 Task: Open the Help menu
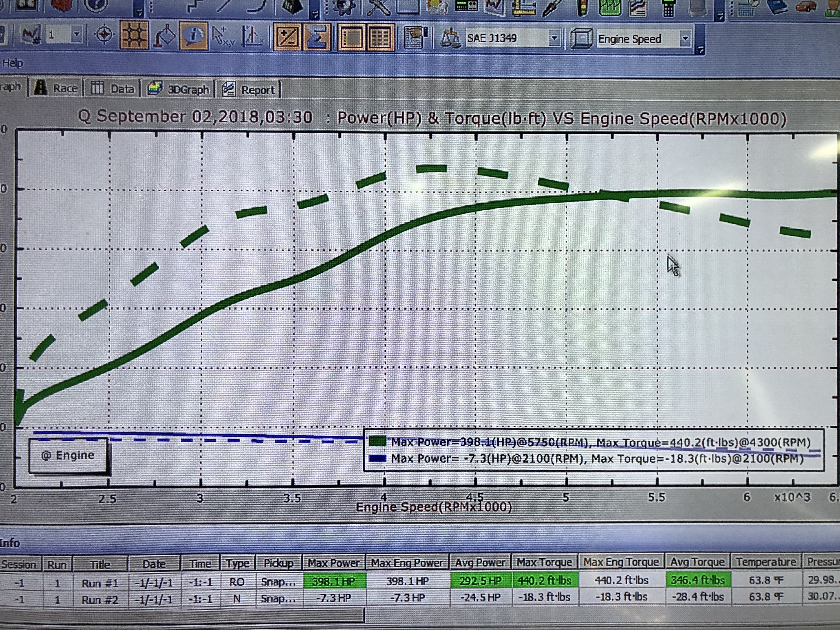(x=12, y=63)
